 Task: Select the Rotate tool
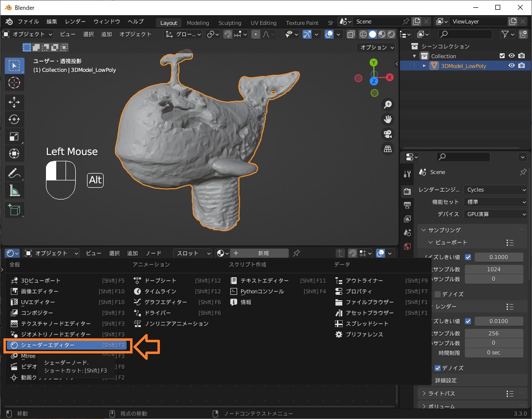(x=14, y=119)
